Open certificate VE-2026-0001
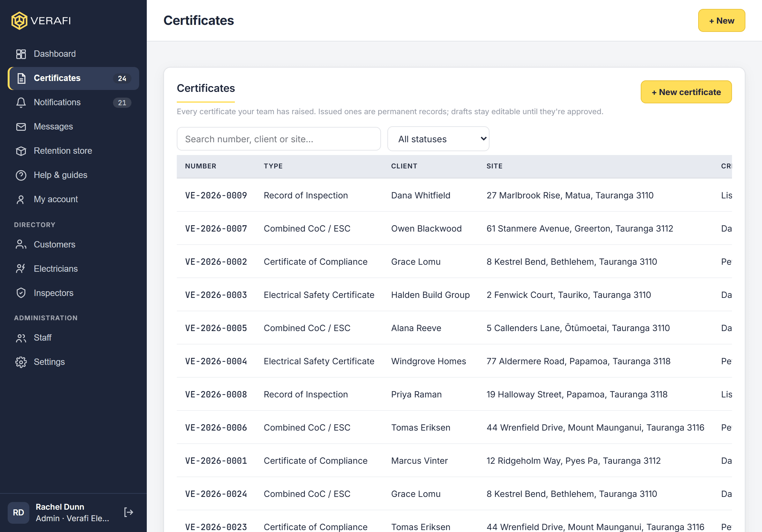This screenshot has width=762, height=532. pos(216,461)
